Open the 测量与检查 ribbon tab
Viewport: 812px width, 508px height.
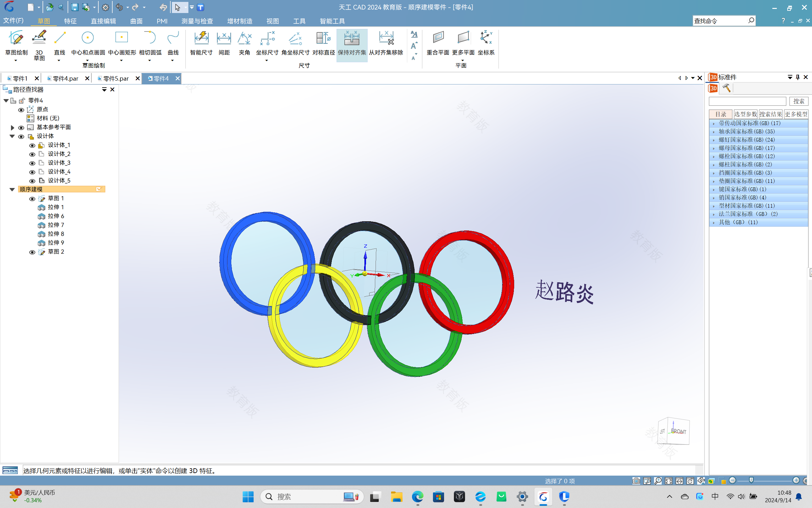[197, 21]
